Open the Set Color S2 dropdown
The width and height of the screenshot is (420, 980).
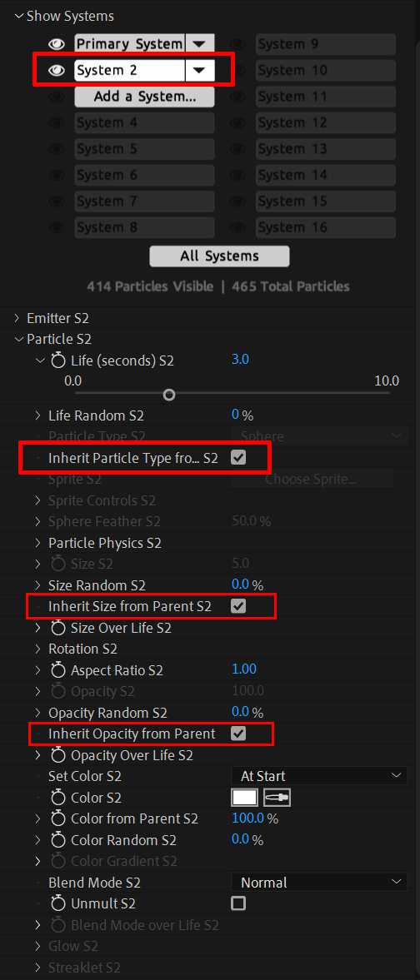click(x=319, y=776)
